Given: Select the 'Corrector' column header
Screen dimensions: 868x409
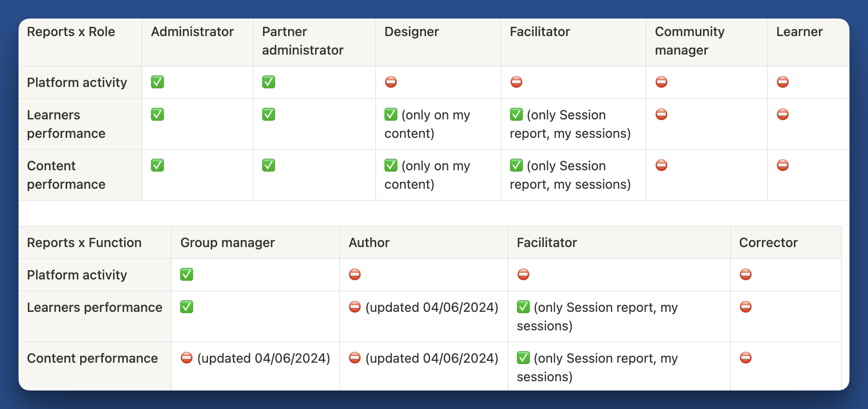Looking at the screenshot, I should tap(768, 243).
